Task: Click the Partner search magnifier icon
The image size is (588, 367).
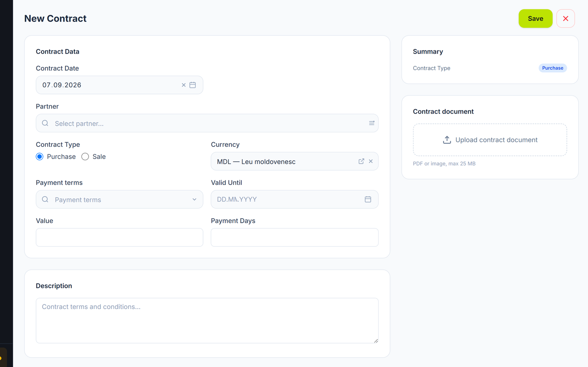Action: click(45, 123)
